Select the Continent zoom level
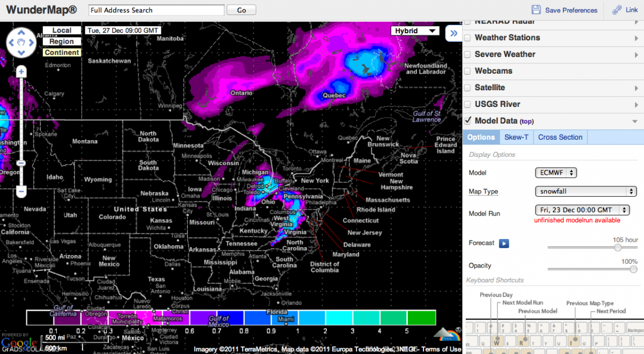Image resolution: width=644 pixels, height=354 pixels. [x=62, y=53]
